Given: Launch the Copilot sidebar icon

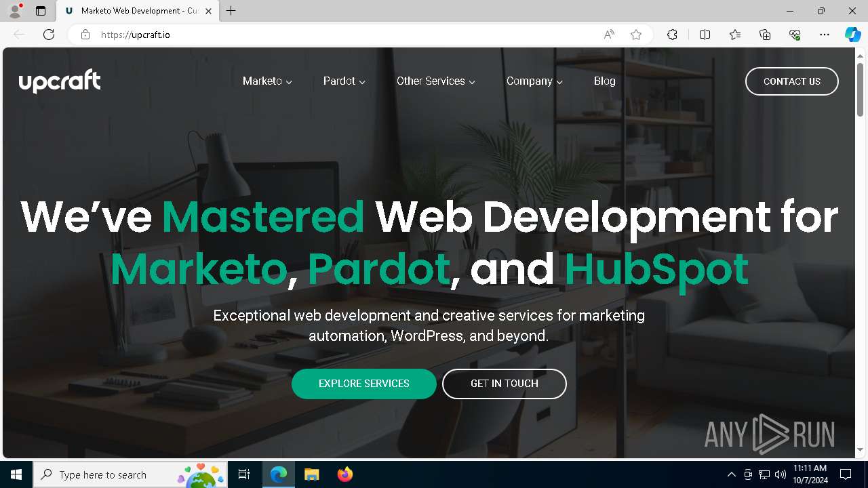Looking at the screenshot, I should click(852, 35).
